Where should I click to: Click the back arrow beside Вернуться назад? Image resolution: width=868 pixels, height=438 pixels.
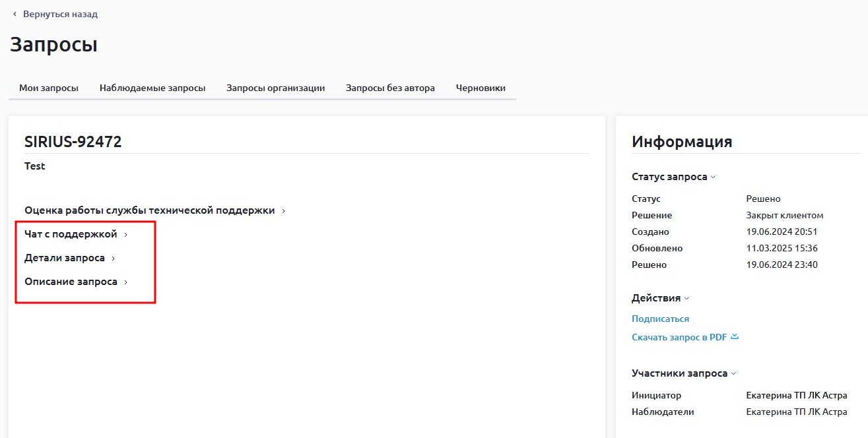coord(15,14)
